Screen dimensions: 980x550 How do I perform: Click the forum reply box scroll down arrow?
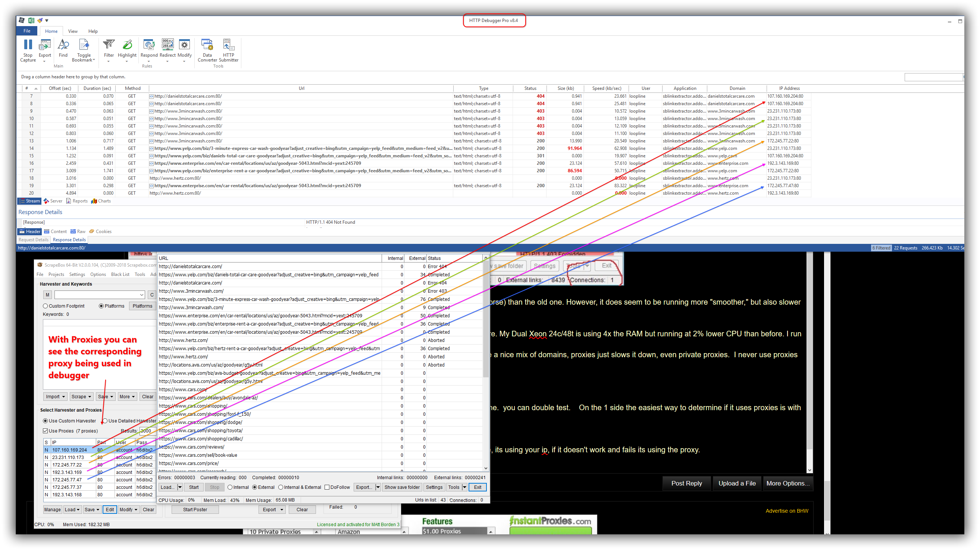[x=809, y=471]
